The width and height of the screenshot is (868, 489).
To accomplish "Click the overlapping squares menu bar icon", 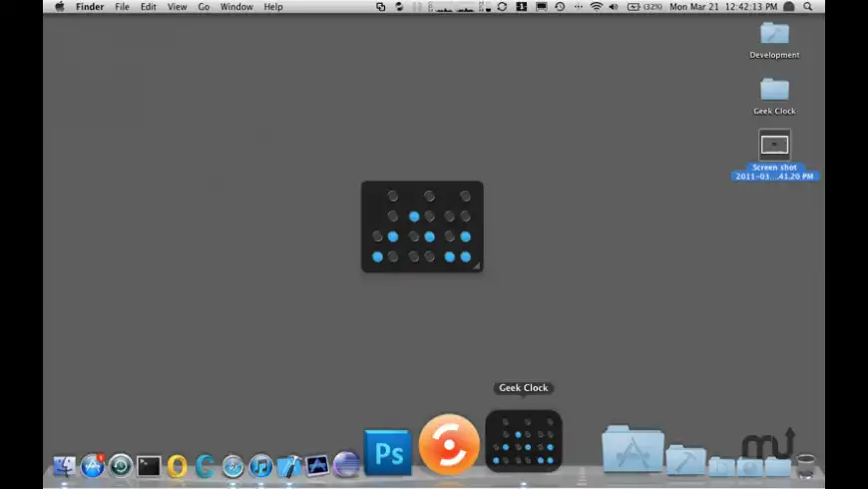I will coord(381,7).
